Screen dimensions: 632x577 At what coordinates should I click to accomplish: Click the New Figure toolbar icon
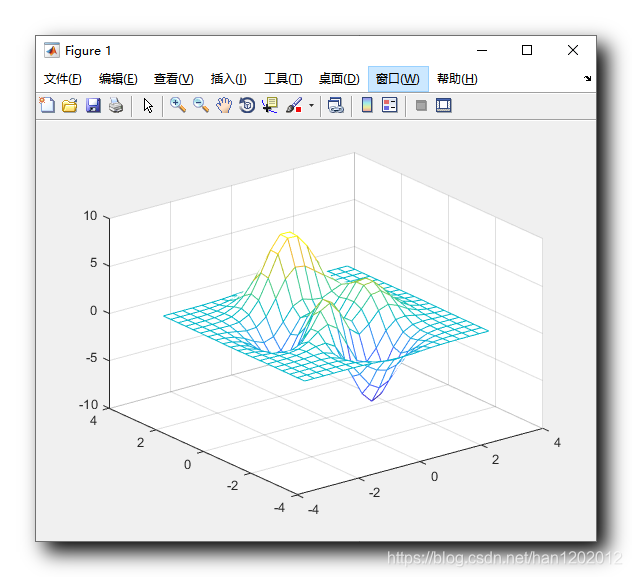pos(47,106)
